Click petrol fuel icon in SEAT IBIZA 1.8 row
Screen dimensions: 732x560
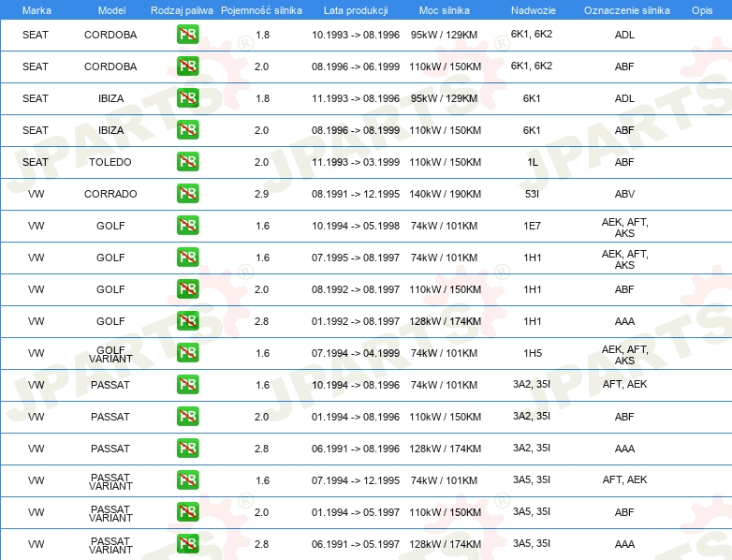pyautogui.click(x=187, y=97)
